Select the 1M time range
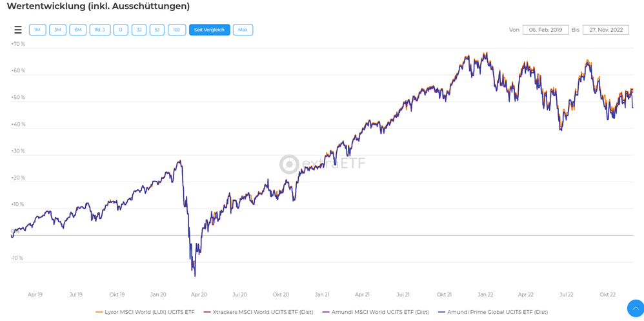Screen dimensions: 644x321 37,30
